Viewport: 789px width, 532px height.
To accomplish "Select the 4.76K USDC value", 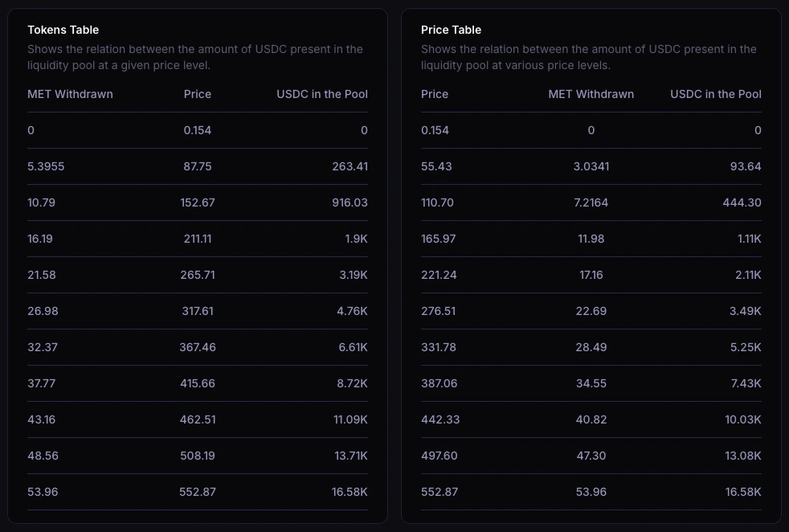I will click(x=352, y=312).
